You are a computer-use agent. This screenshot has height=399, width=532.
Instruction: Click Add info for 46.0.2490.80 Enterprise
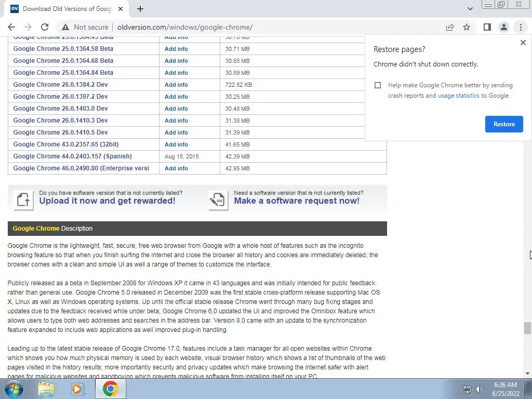176,168
